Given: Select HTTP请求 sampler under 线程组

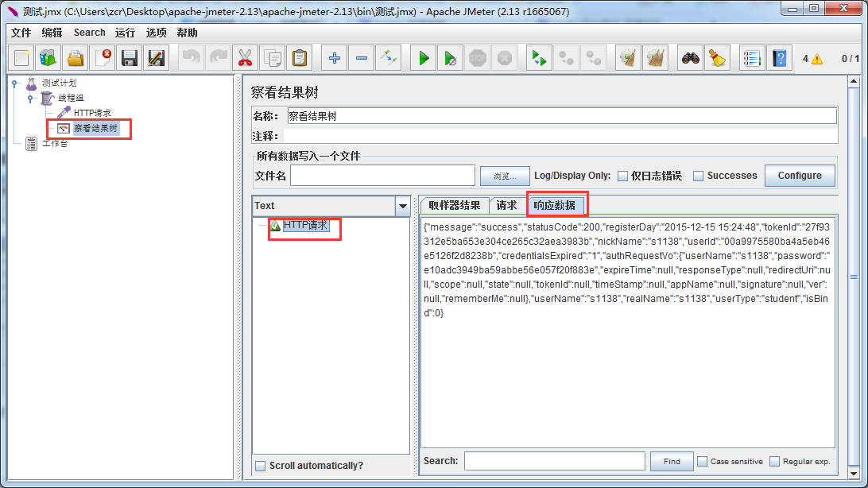Looking at the screenshot, I should coord(92,113).
